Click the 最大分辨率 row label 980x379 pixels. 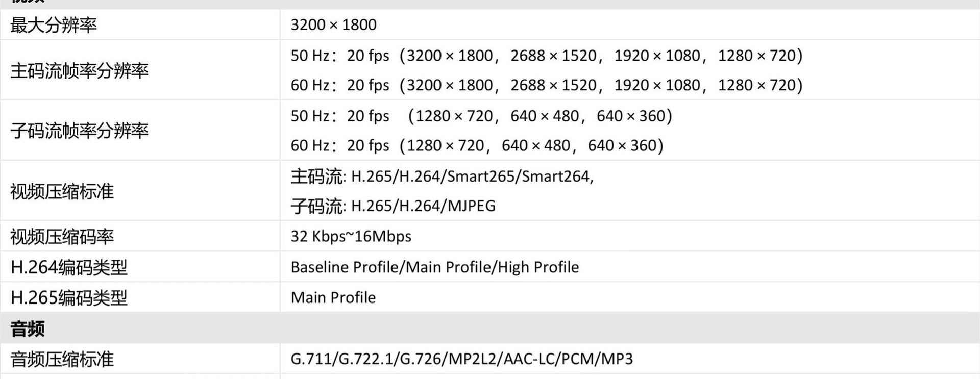point(54,25)
